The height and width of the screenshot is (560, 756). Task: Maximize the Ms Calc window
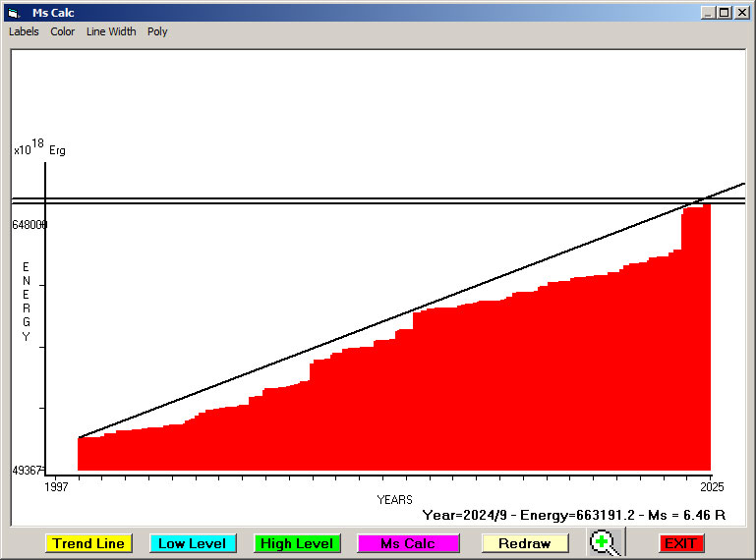pos(724,13)
